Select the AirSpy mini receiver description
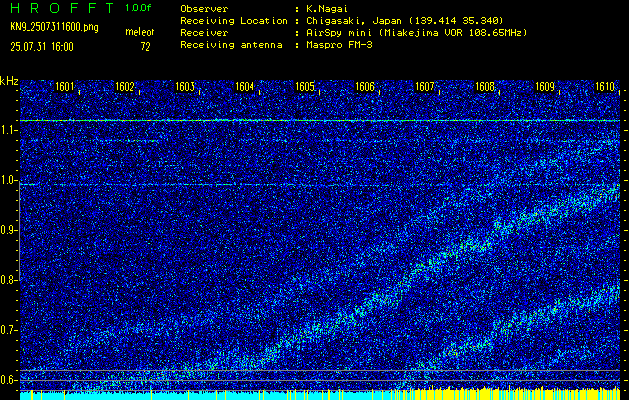This screenshot has height=400, width=629. (x=416, y=33)
